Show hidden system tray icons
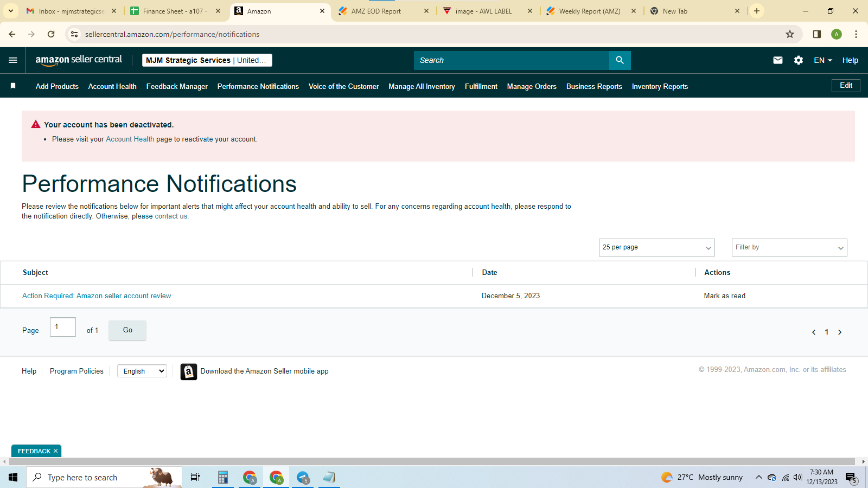The width and height of the screenshot is (868, 488). pyautogui.click(x=758, y=477)
